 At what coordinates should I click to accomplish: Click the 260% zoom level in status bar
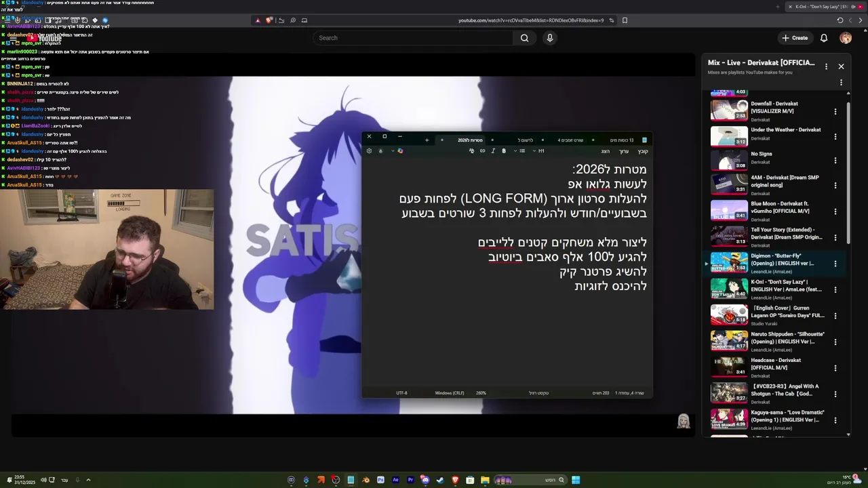click(481, 393)
